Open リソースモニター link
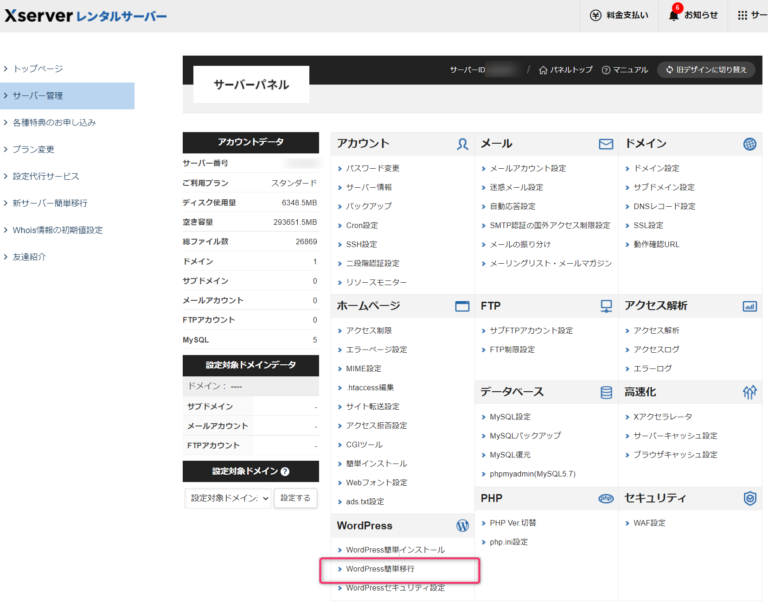The width and height of the screenshot is (768, 616). [376, 283]
